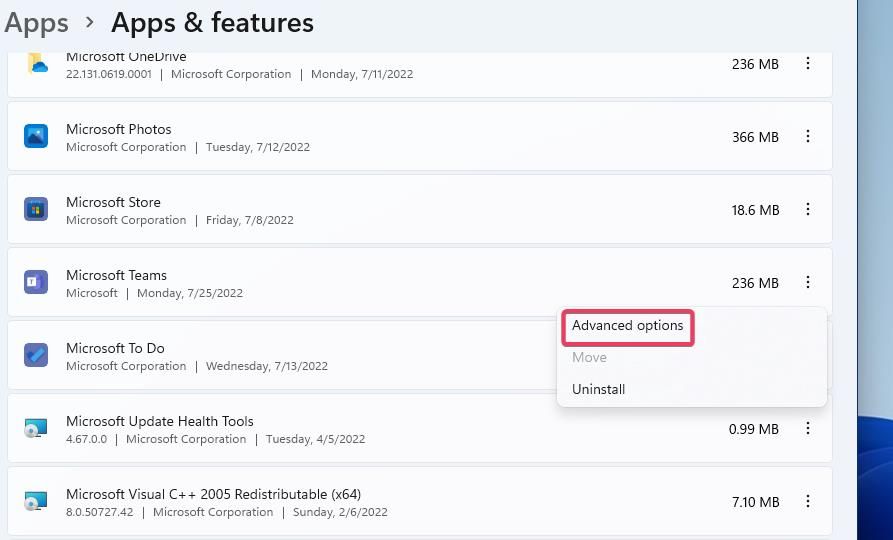Viewport: 893px width, 540px height.
Task: Select Microsoft Visual C++ 2005 Redistributable (x64) name
Action: point(214,494)
